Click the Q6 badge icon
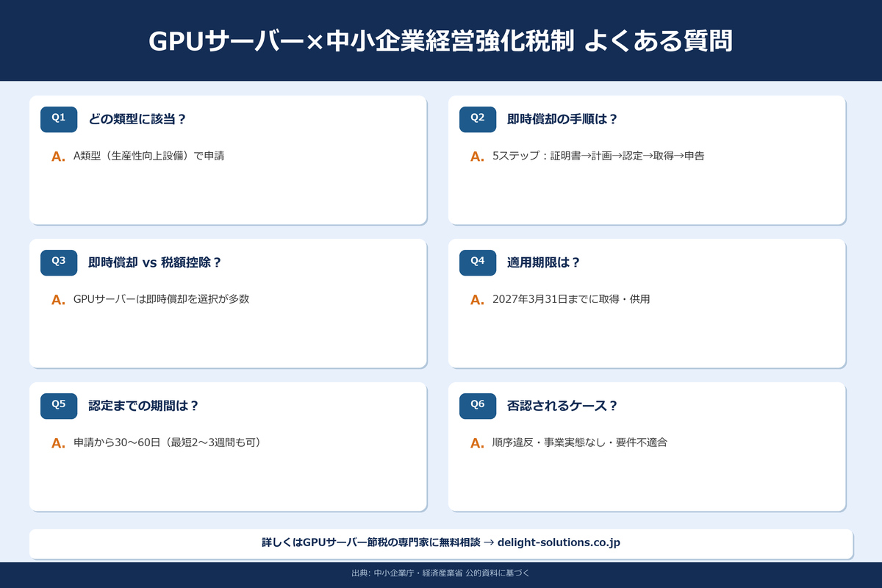The height and width of the screenshot is (588, 882). [x=478, y=406]
